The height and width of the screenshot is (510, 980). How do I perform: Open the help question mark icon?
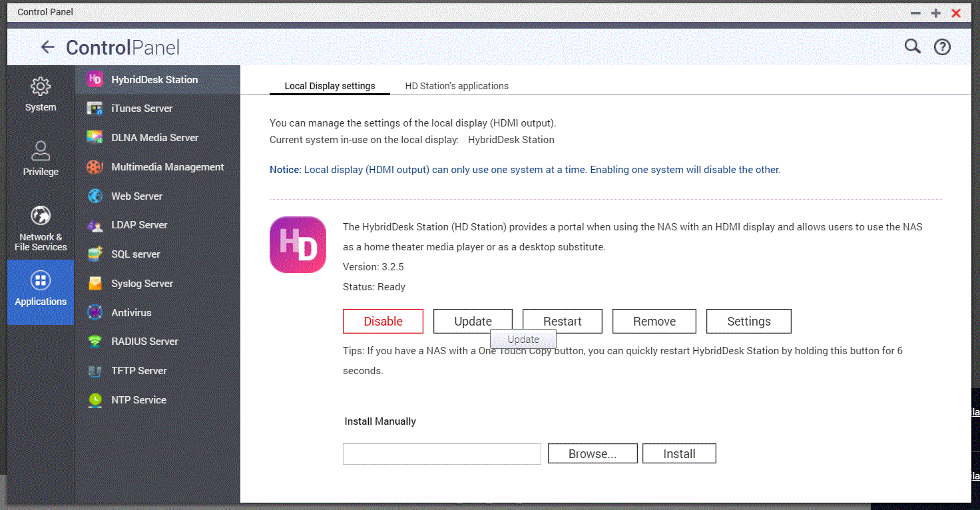pos(942,47)
